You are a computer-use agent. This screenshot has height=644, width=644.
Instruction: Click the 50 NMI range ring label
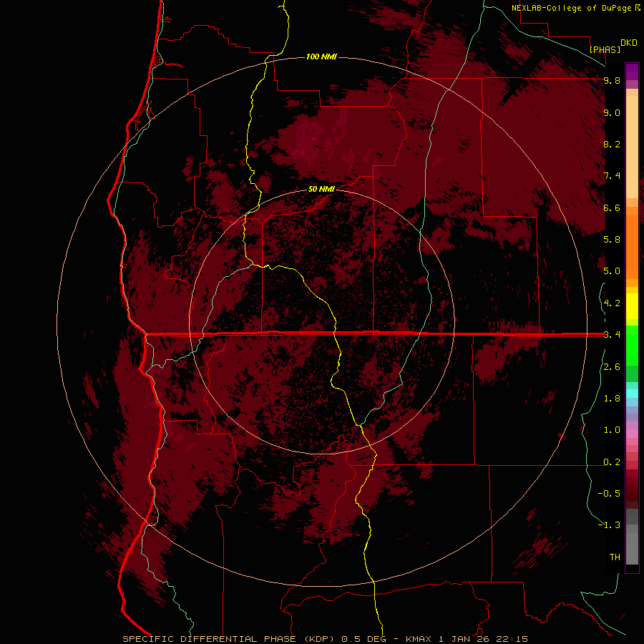pyautogui.click(x=321, y=190)
